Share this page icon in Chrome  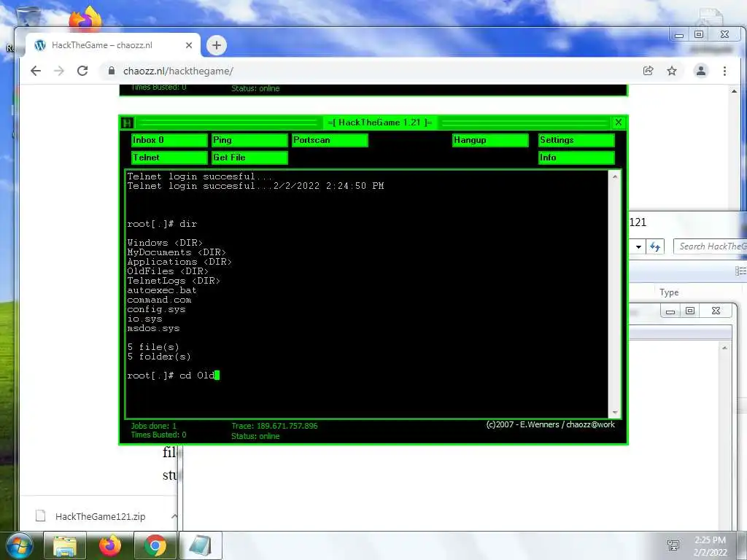click(x=648, y=71)
